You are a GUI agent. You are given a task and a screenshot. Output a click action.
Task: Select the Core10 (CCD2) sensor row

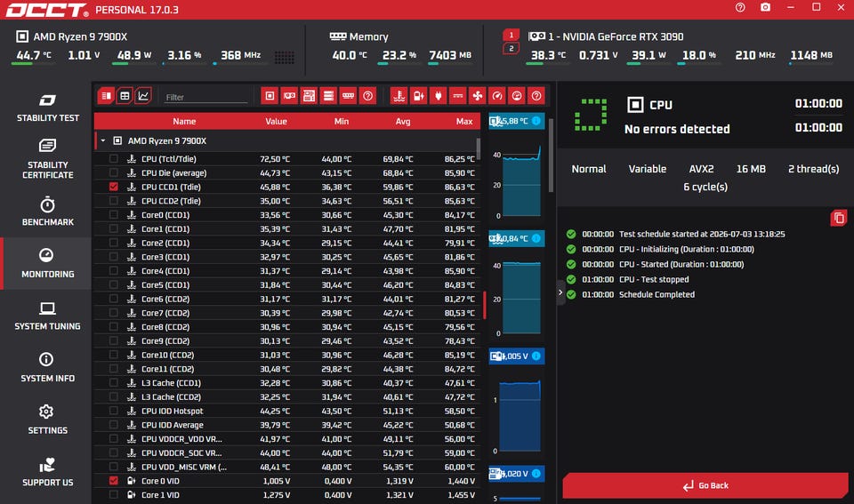pyautogui.click(x=287, y=355)
